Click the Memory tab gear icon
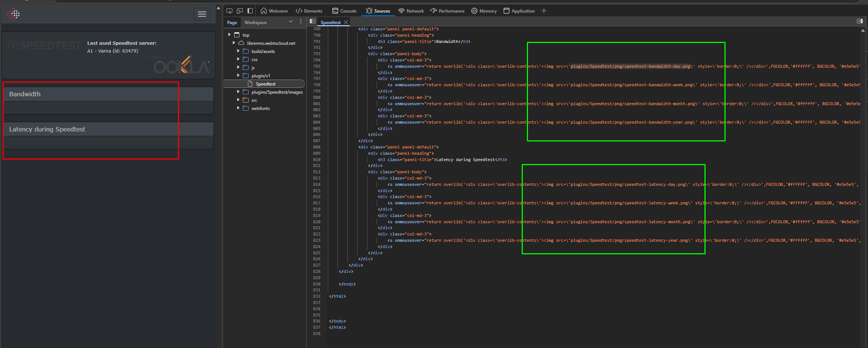Screen dimensions: 868x348 (474, 11)
